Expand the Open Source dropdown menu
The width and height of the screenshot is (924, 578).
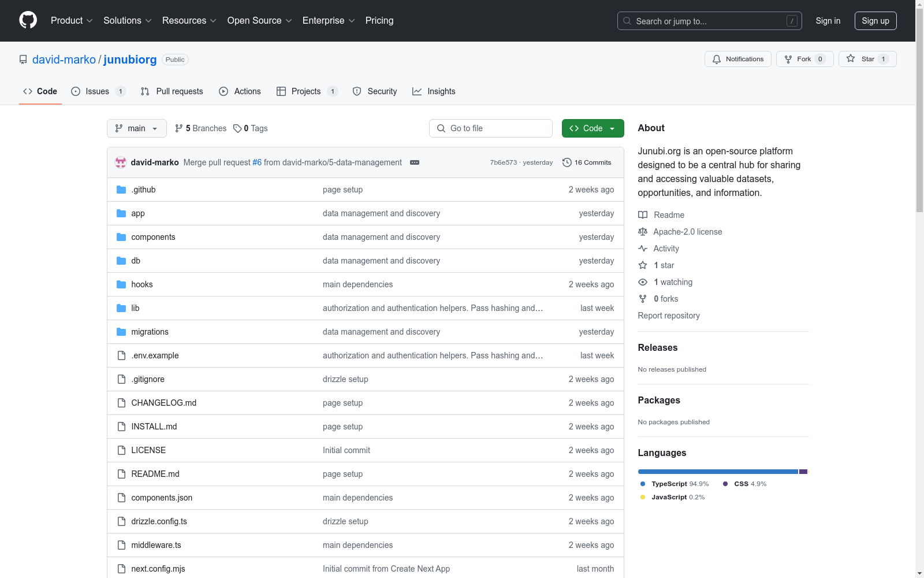click(x=260, y=20)
